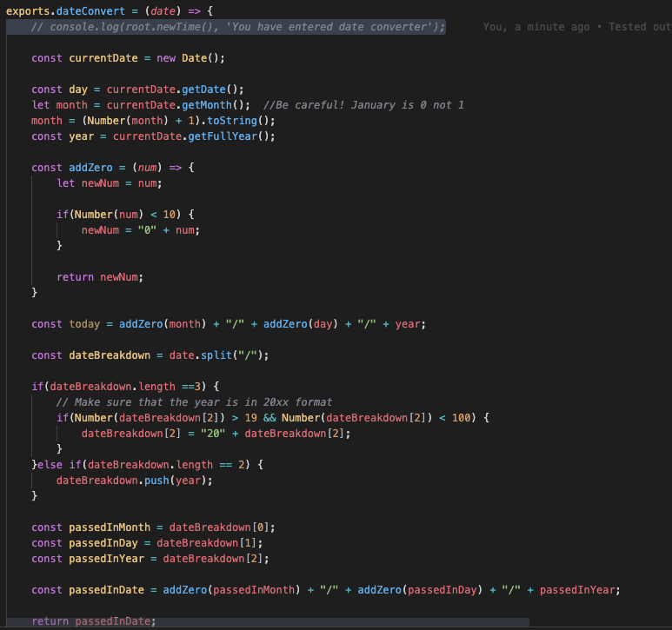672x630 pixels.
Task: Click 'addZero(day)' call in today line
Action: (x=301, y=324)
